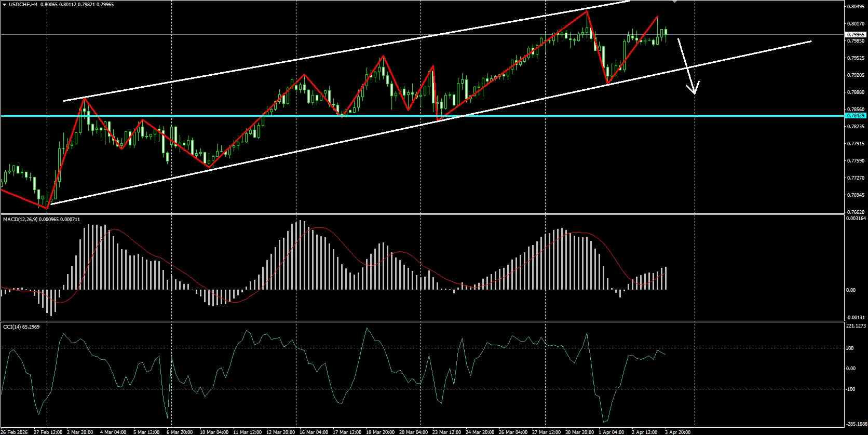Image resolution: width=868 pixels, height=435 pixels.
Task: Click the 0.78880 price scale value
Action: click(x=855, y=92)
